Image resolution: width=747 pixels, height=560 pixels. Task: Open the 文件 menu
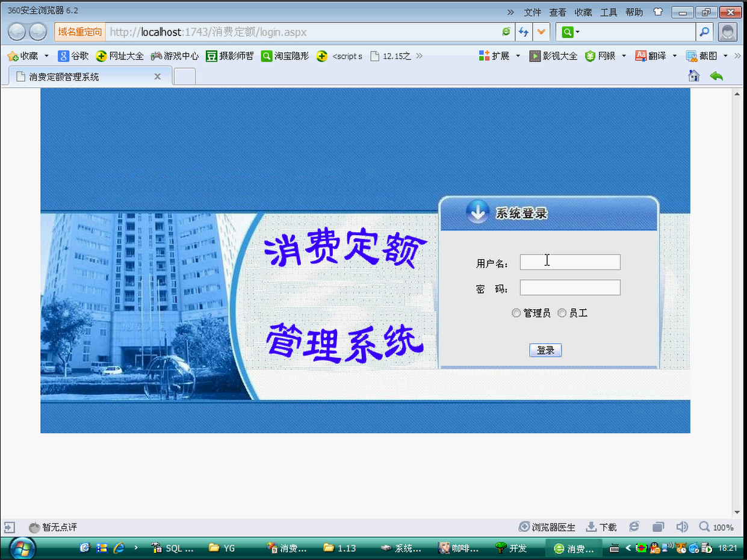coord(532,12)
